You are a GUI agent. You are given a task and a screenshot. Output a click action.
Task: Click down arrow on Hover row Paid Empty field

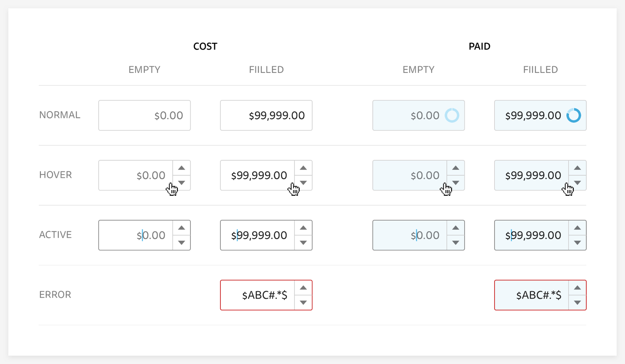tap(456, 183)
